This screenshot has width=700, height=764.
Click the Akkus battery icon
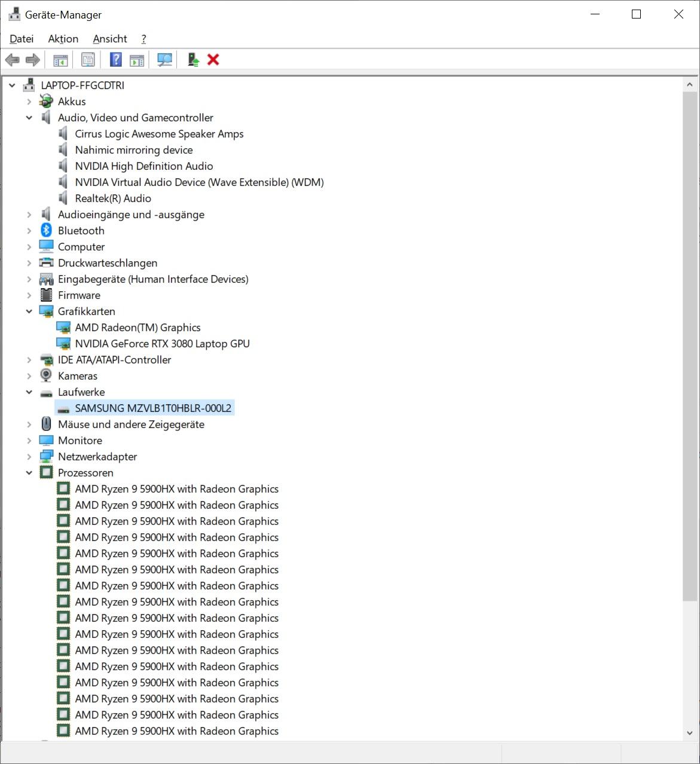pyautogui.click(x=46, y=101)
